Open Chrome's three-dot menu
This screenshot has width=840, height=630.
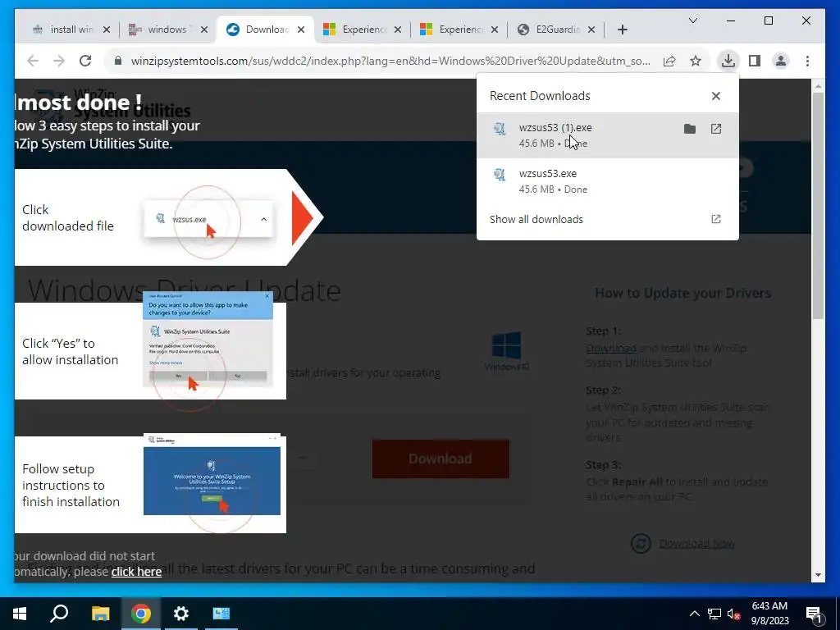tap(807, 61)
